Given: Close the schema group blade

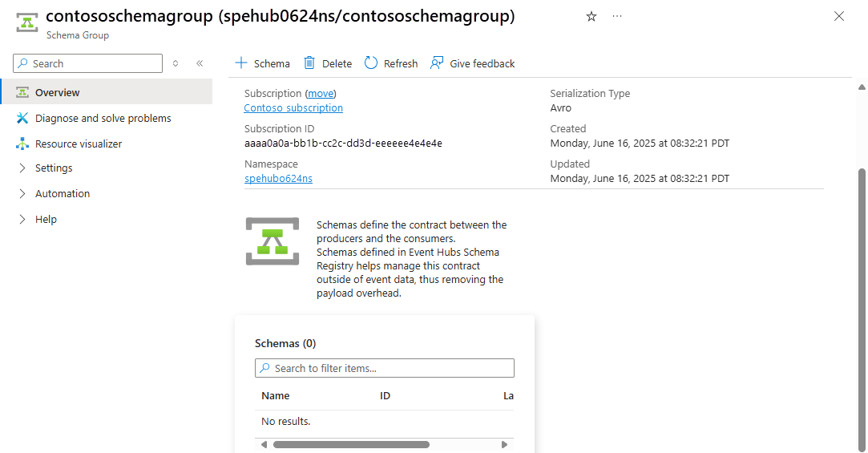Looking at the screenshot, I should [x=838, y=16].
